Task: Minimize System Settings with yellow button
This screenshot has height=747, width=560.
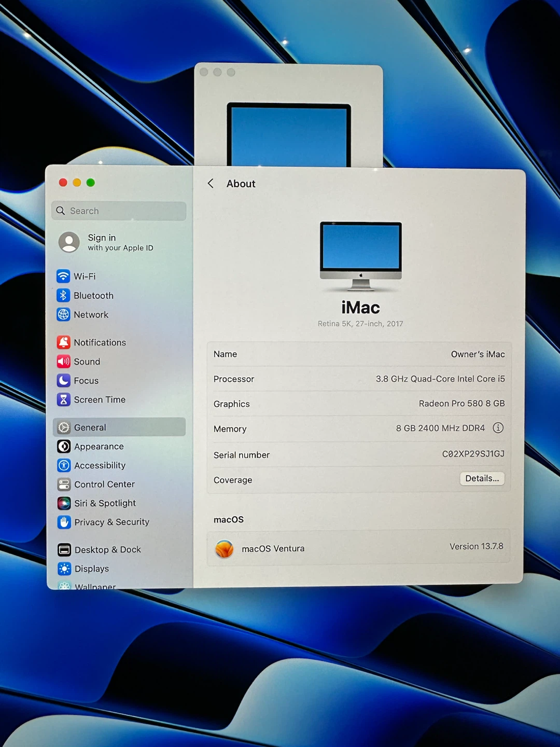Action: (x=77, y=183)
